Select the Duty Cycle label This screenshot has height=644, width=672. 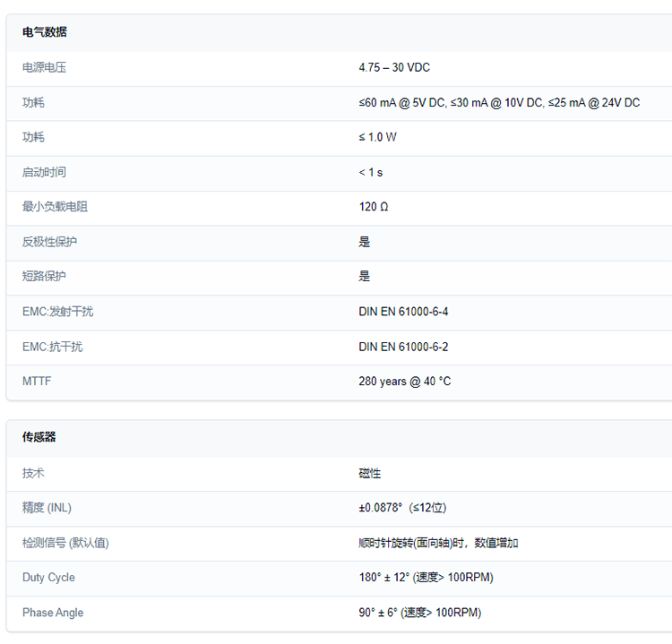(x=49, y=578)
